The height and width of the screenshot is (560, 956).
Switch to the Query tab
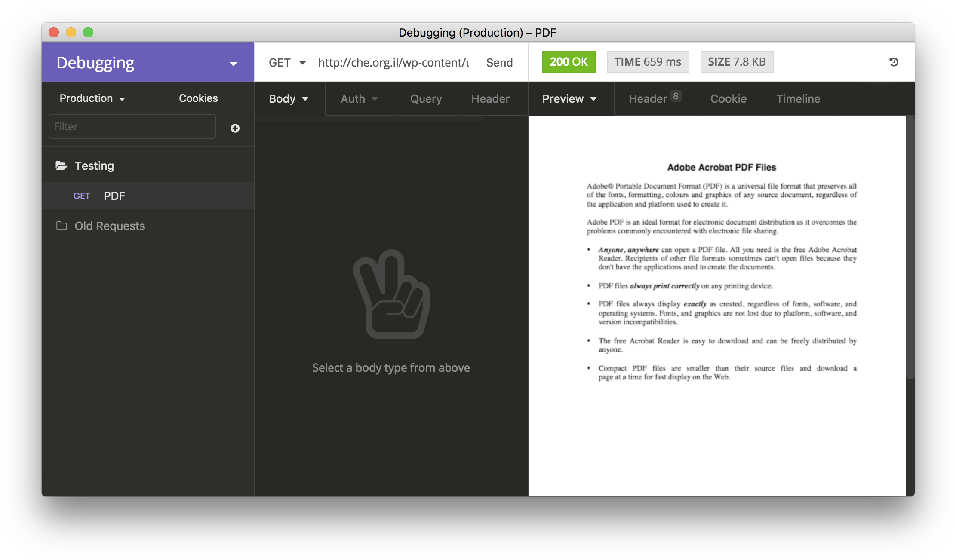[x=425, y=98]
